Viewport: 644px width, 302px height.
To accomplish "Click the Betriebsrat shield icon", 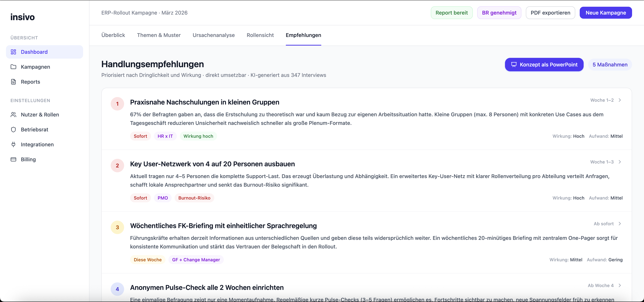I will pyautogui.click(x=13, y=130).
